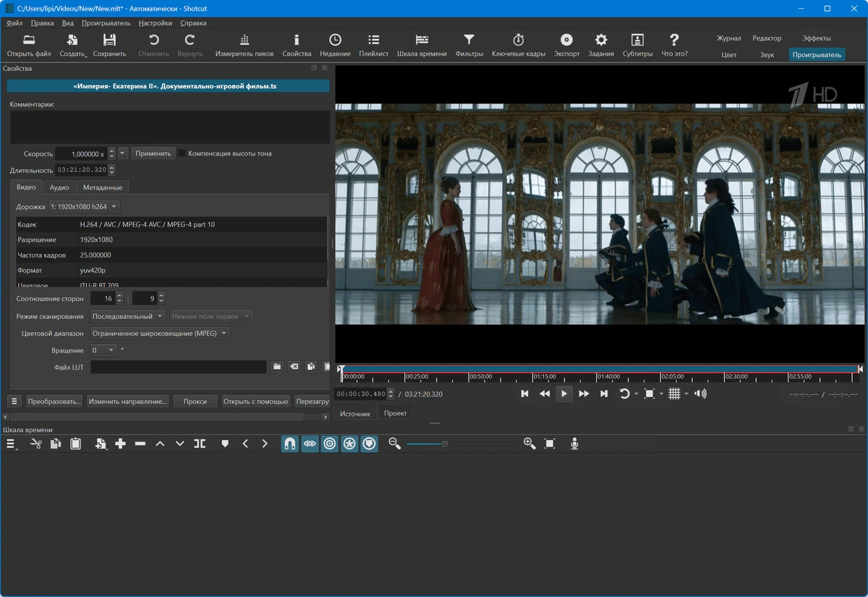Toggle ripple markers shield button
868x597 pixels.
tap(370, 444)
